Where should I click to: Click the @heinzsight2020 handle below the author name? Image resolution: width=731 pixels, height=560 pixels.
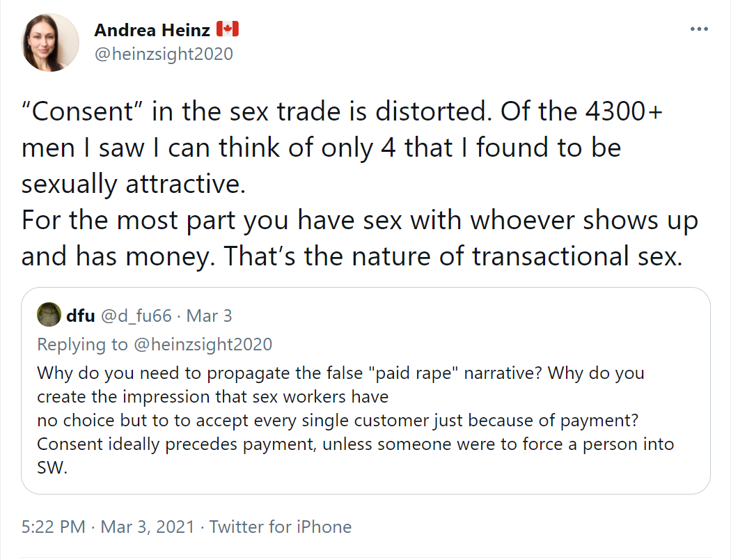tap(163, 54)
